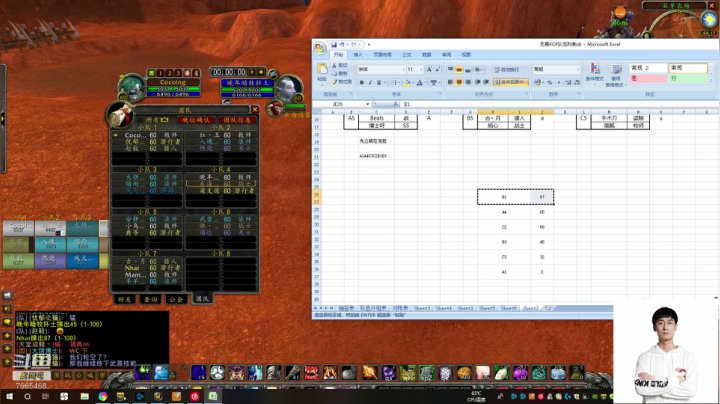The height and width of the screenshot is (404, 720).
Task: Toggle middle vertical alignment
Action: coord(459,69)
